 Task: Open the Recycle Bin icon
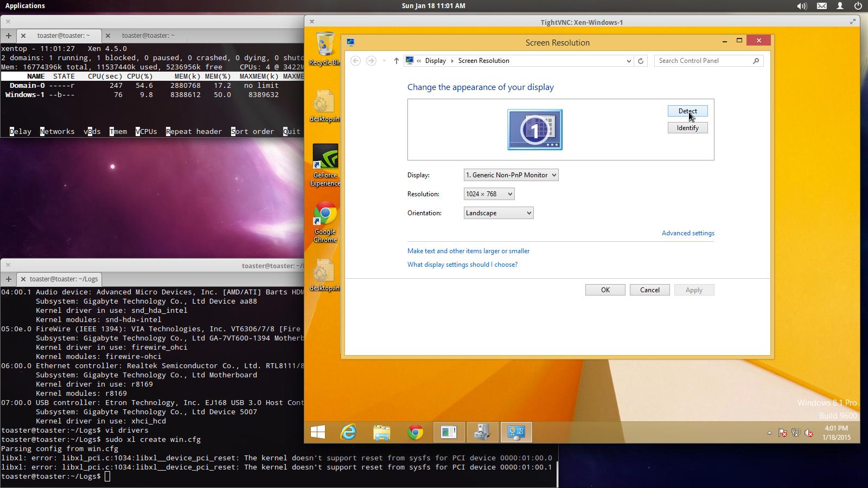(x=325, y=48)
